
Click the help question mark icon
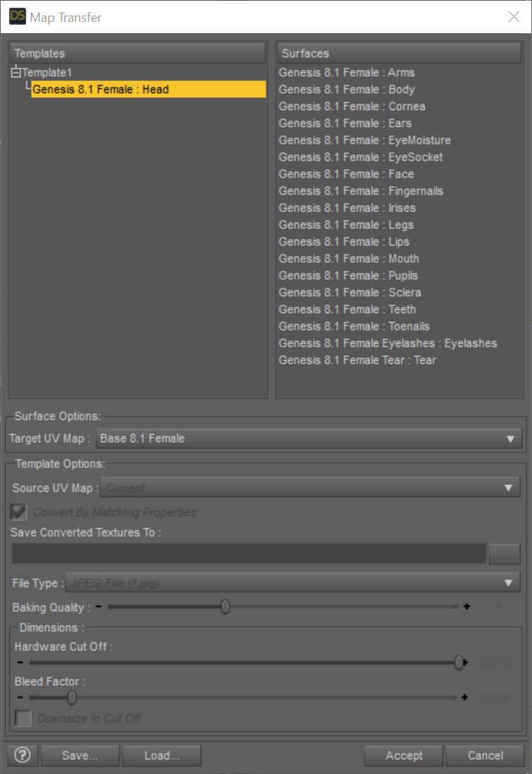click(23, 755)
